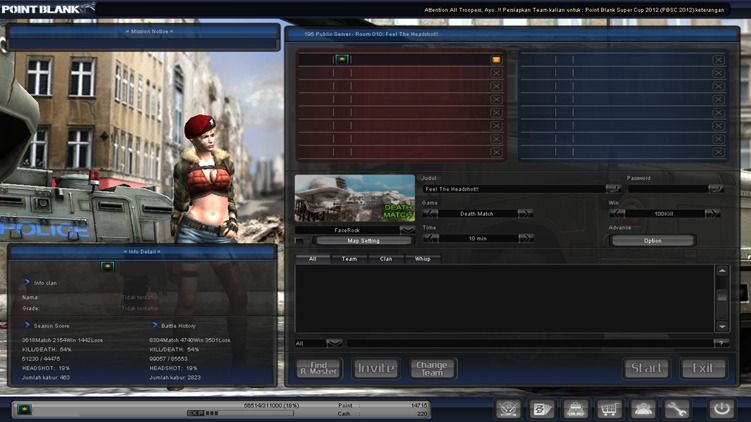Expand the FaceRock map dropdown
This screenshot has width=751, height=422.
(x=407, y=230)
